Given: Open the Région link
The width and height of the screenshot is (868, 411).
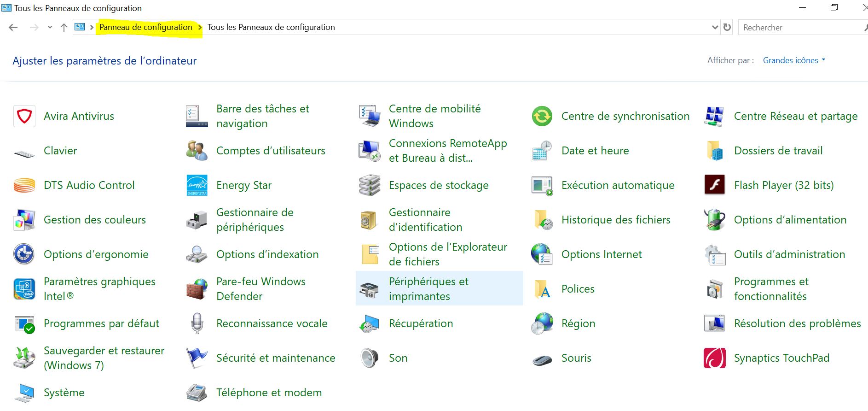Looking at the screenshot, I should point(578,323).
